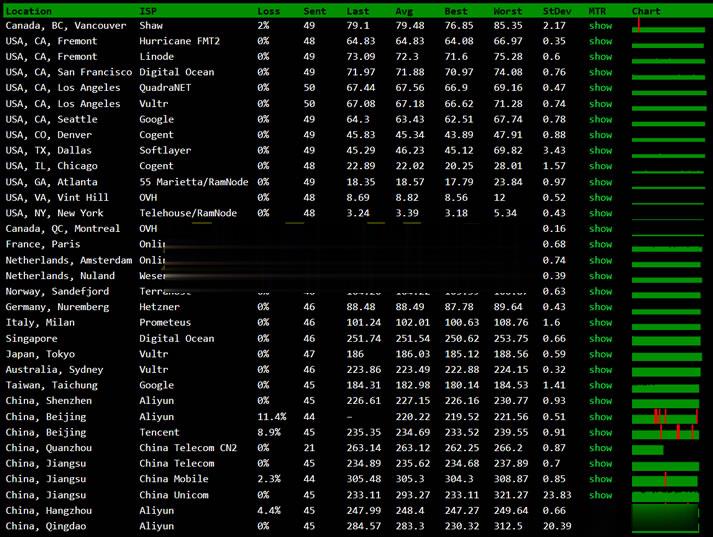Open chart for China, Qingdao row
713x537 pixels.
(665, 526)
